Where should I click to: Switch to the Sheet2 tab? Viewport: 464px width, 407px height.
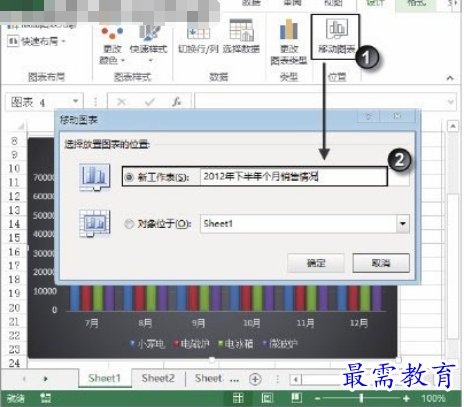tap(158, 378)
